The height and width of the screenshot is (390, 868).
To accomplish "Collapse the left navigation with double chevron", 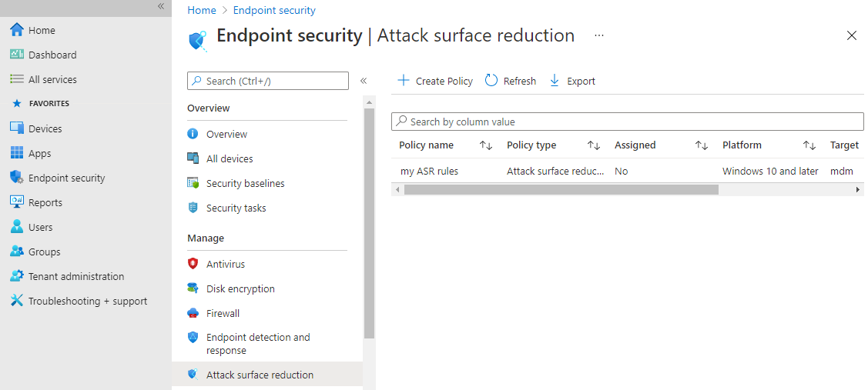I will 161,6.
